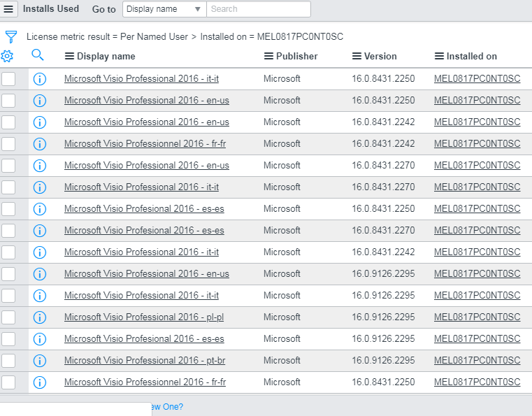This screenshot has width=532, height=416.
Task: Click License metric result = Per Named User breadcrumb
Action: coord(107,36)
